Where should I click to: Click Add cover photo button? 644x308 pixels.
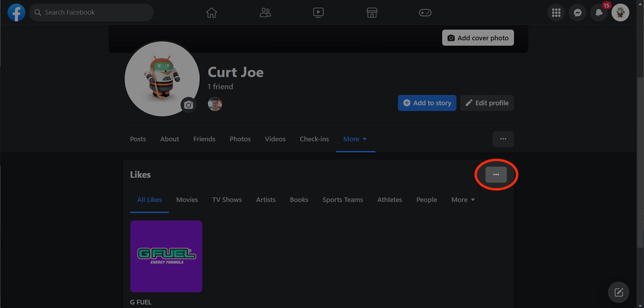coord(478,38)
